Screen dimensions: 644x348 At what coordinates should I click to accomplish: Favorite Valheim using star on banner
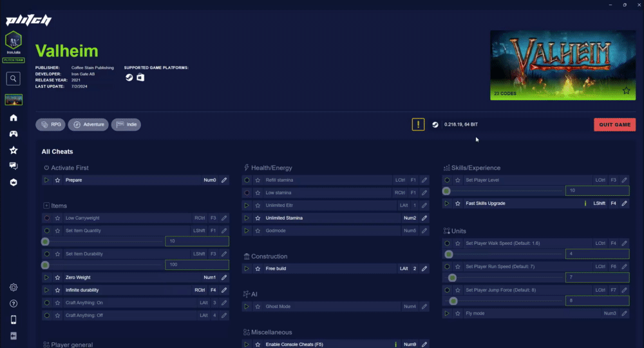coord(626,90)
